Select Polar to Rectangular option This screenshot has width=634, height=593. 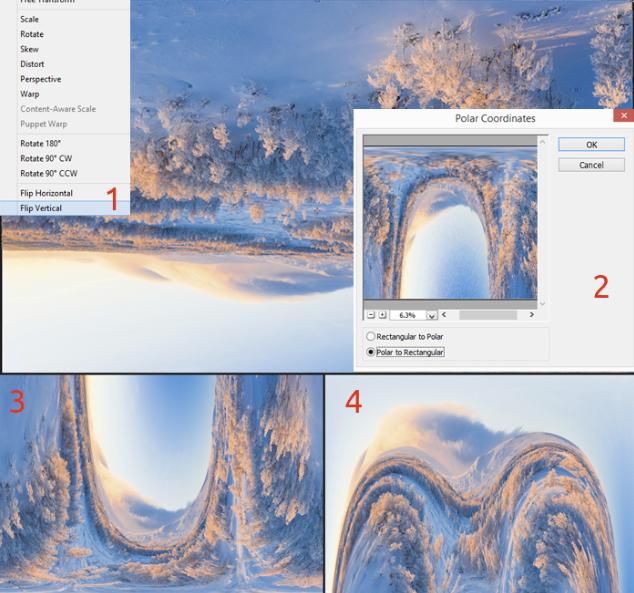(405, 352)
